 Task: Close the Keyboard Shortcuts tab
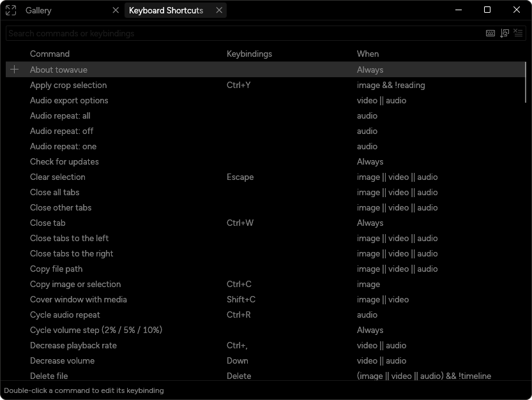click(219, 10)
